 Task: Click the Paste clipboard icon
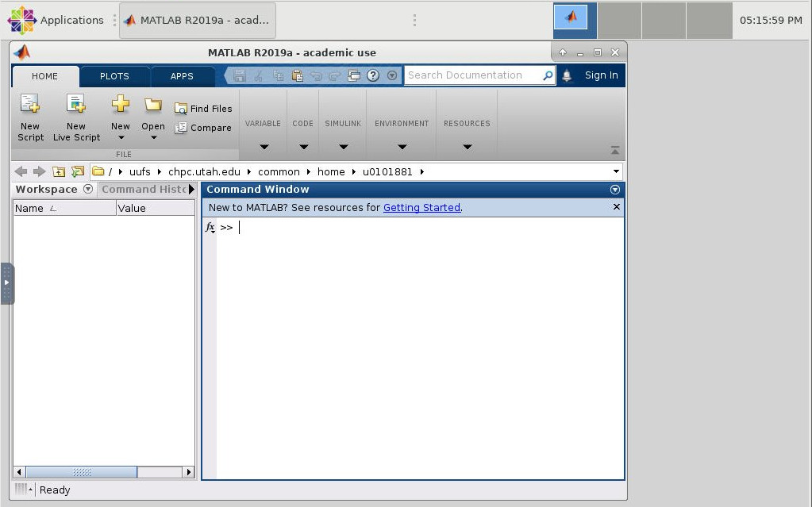(x=297, y=75)
